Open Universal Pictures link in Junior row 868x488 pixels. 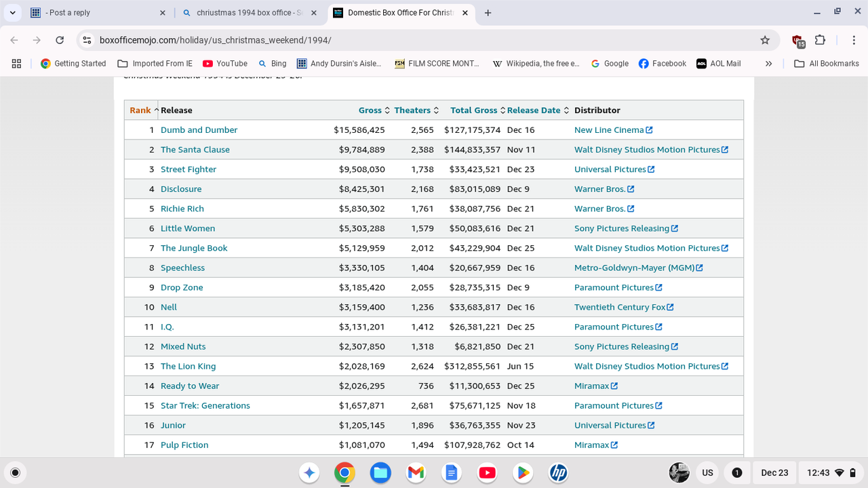[614, 425]
